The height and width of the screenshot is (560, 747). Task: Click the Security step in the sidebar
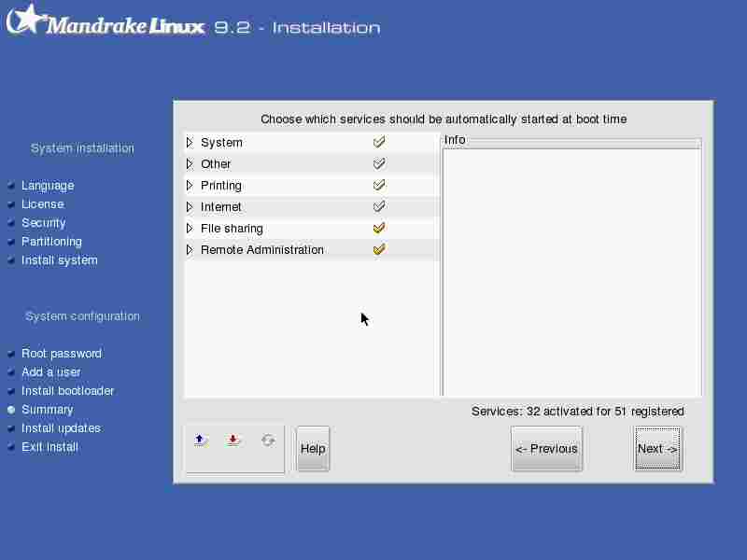tap(44, 223)
